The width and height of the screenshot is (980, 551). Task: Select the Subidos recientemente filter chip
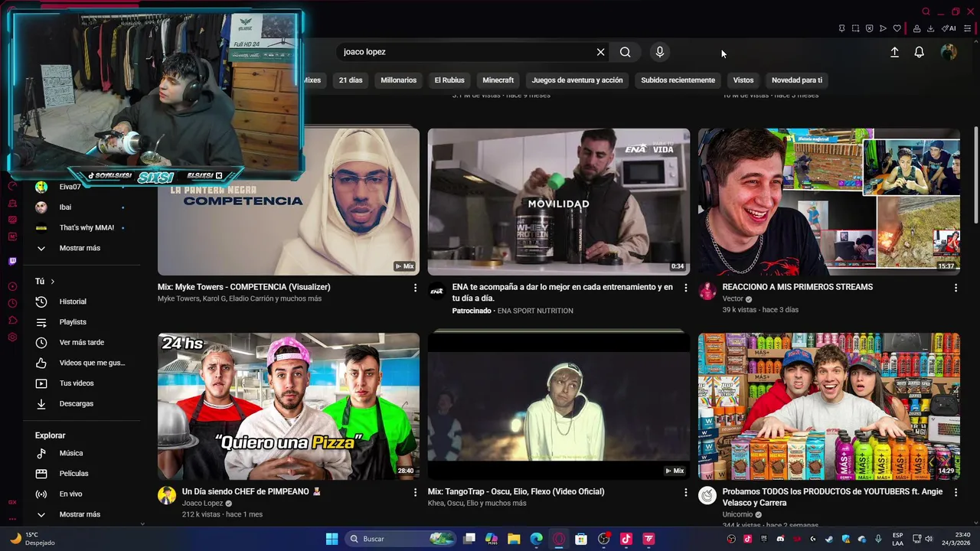pos(678,80)
